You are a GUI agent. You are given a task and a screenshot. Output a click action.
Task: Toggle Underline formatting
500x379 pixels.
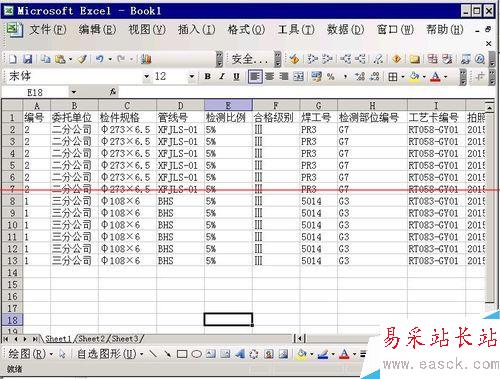coord(236,77)
